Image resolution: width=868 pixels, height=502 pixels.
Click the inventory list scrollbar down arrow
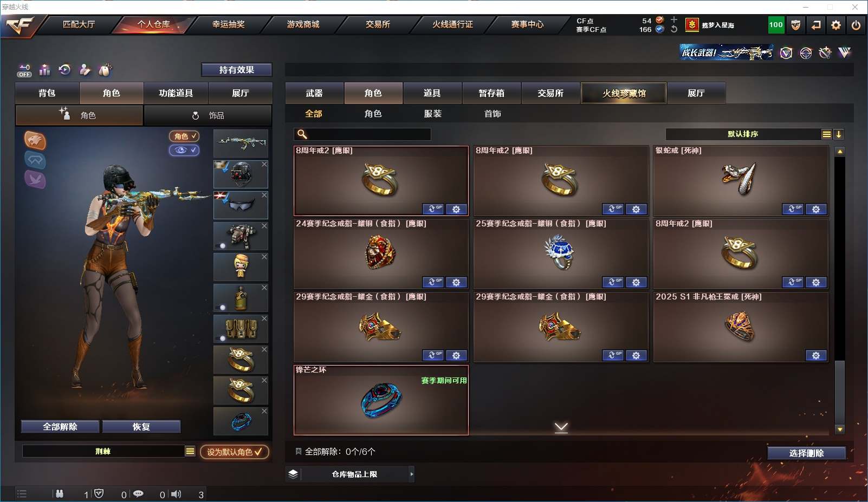click(840, 429)
